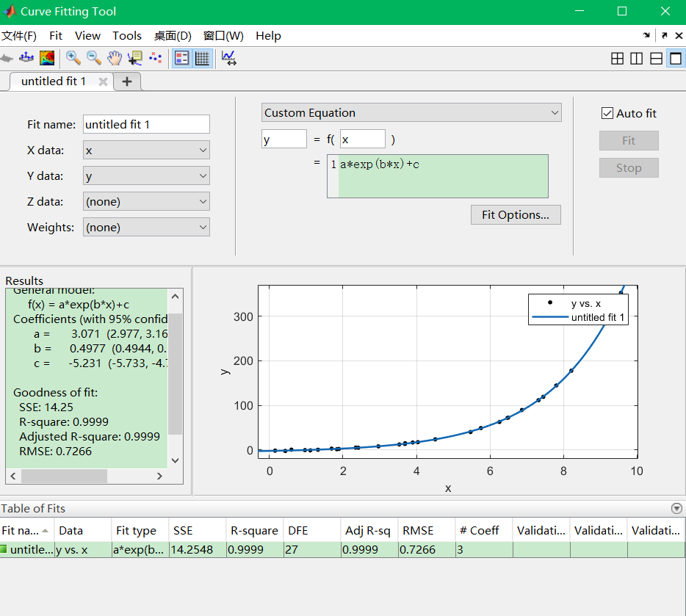Click the contour plot toolbar icon

tap(47, 58)
